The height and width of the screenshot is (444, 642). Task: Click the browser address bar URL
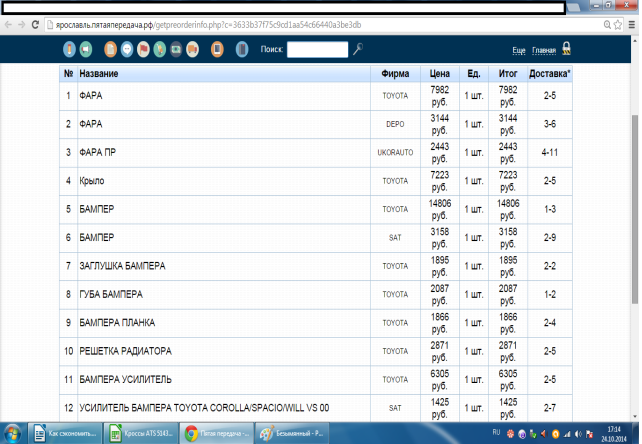pos(208,25)
